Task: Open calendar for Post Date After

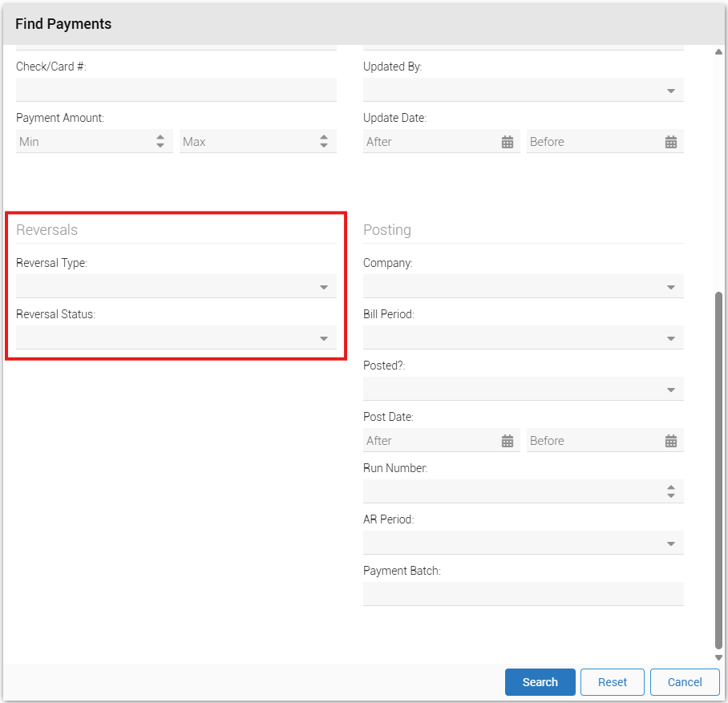Action: tap(508, 441)
